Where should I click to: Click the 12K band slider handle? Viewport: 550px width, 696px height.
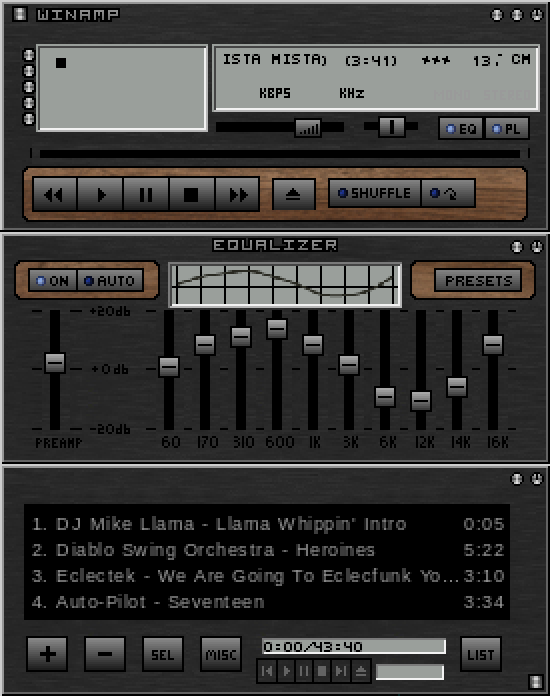click(x=421, y=401)
